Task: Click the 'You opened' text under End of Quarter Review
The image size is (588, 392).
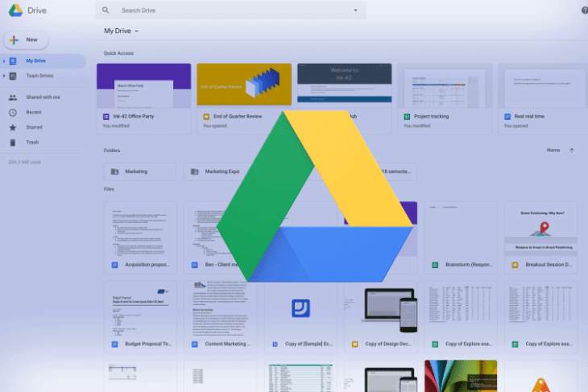Action: 215,126
